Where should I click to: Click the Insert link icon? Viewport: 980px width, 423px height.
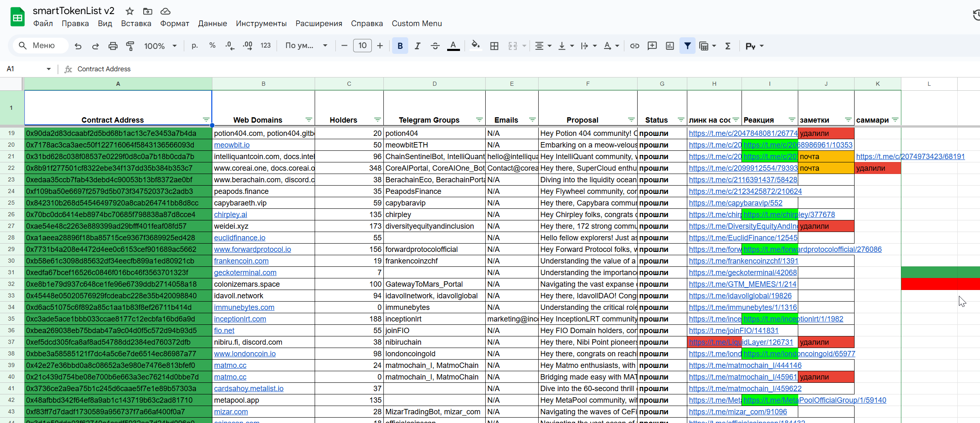click(x=634, y=46)
